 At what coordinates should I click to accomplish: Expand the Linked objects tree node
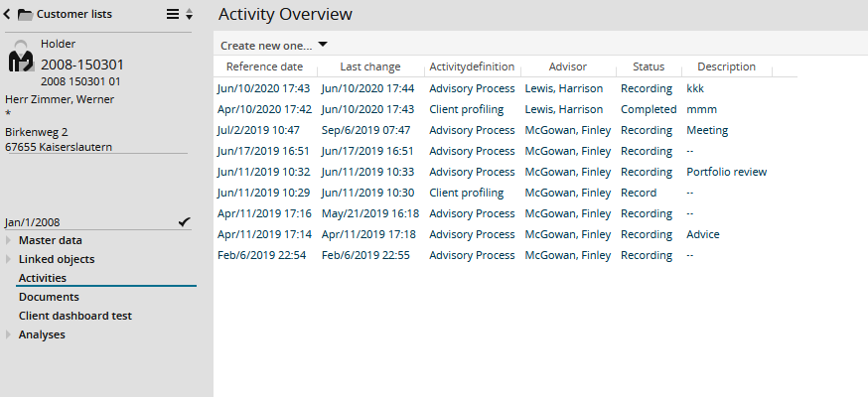click(10, 259)
